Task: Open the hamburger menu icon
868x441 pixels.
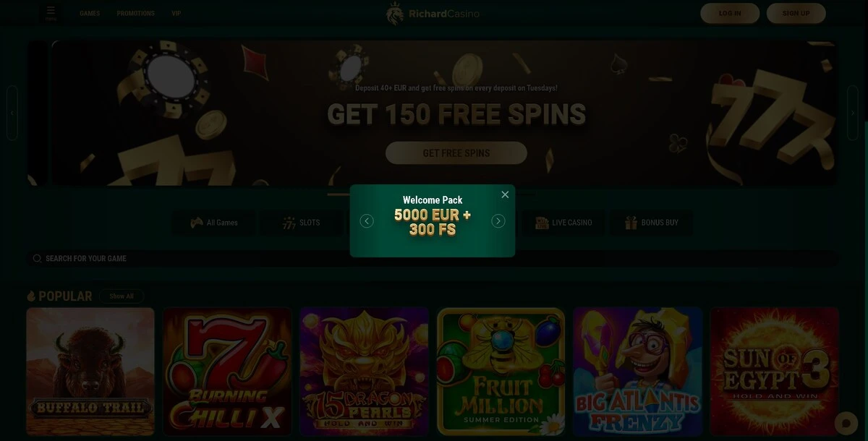Action: pyautogui.click(x=51, y=13)
